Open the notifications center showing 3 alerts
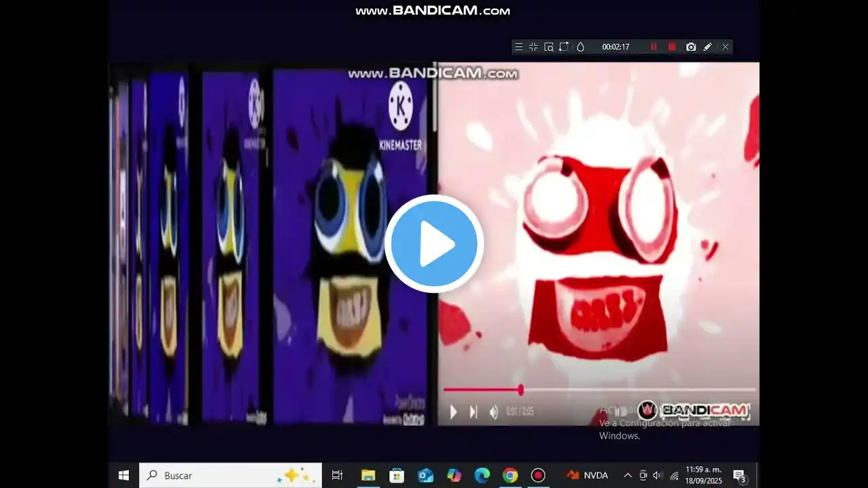The image size is (868, 488). coord(739,475)
